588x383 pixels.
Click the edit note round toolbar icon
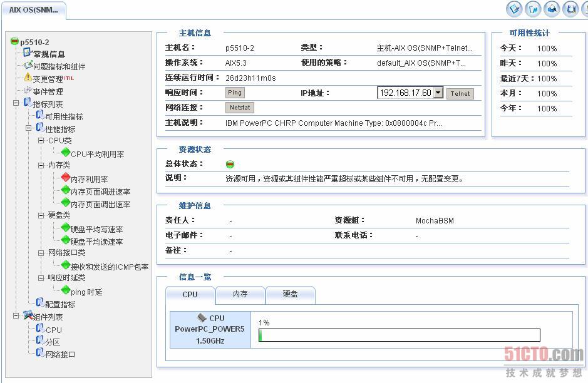pos(514,9)
